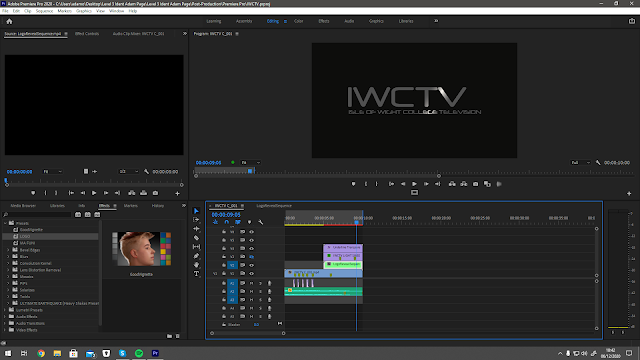Open Comparison View in Program monitor
The width and height of the screenshot is (640, 360).
tap(487, 184)
